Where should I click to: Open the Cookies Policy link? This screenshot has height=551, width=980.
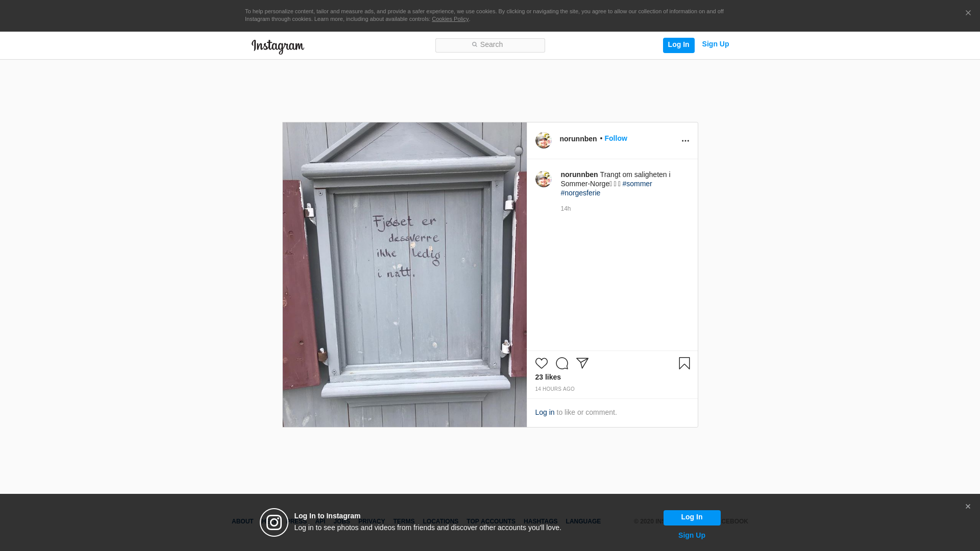click(450, 19)
